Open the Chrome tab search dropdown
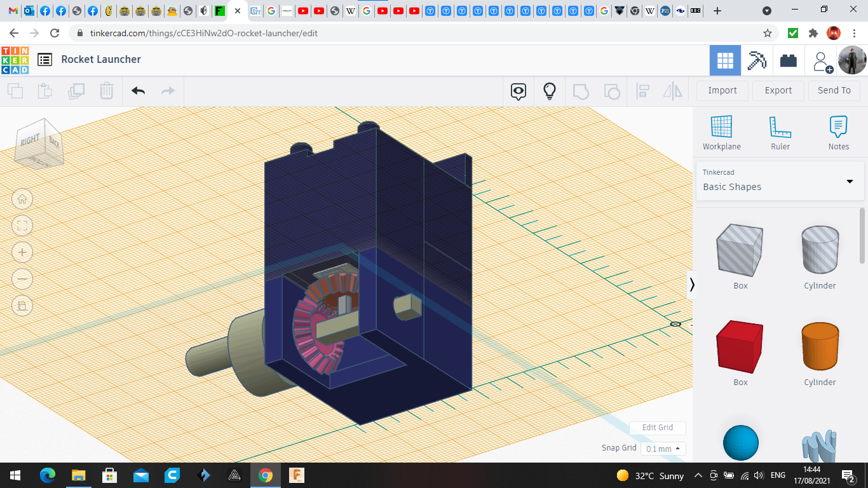This screenshot has width=868, height=488. tap(767, 11)
